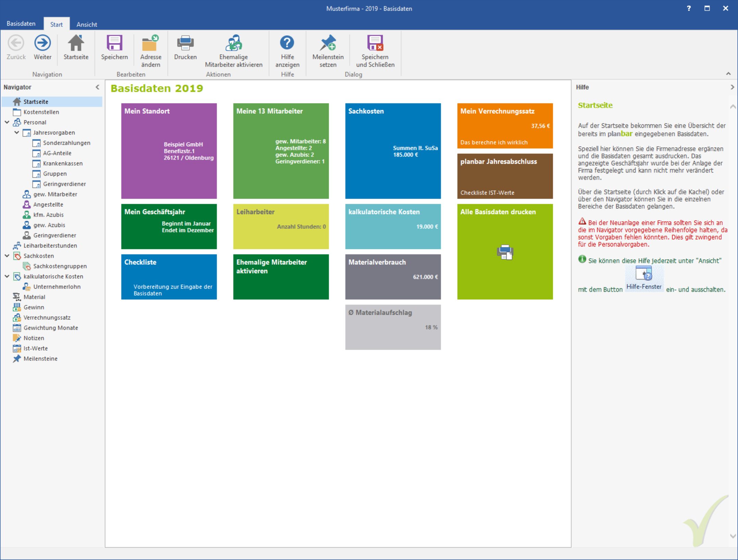Click the Weiter forward arrow icon

42,43
